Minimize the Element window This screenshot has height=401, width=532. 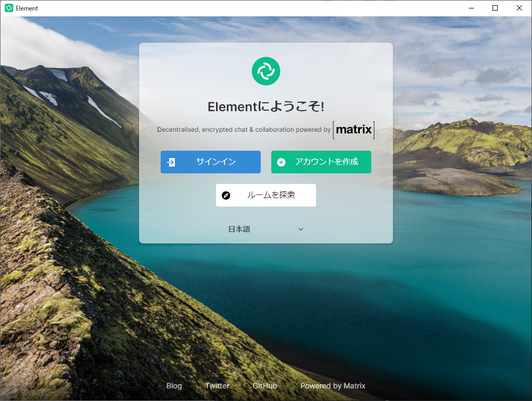point(470,8)
